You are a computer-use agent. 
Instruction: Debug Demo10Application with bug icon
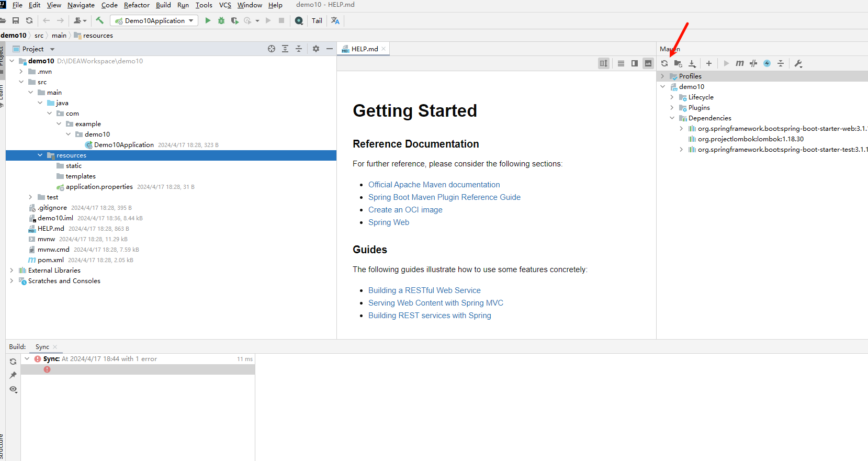point(221,20)
